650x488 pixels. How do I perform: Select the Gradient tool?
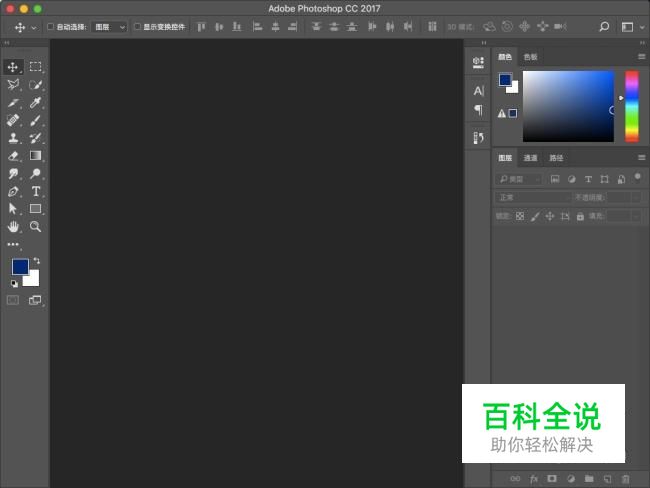pyautogui.click(x=36, y=156)
